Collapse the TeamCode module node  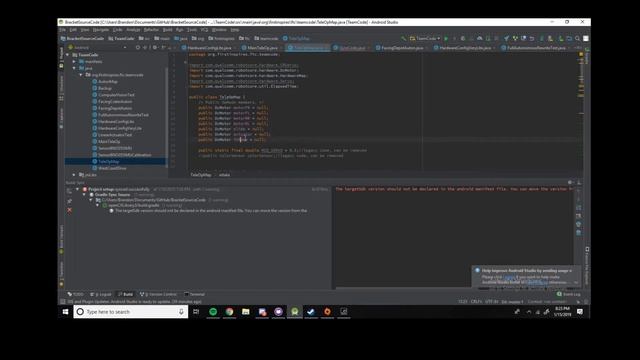(x=68, y=55)
